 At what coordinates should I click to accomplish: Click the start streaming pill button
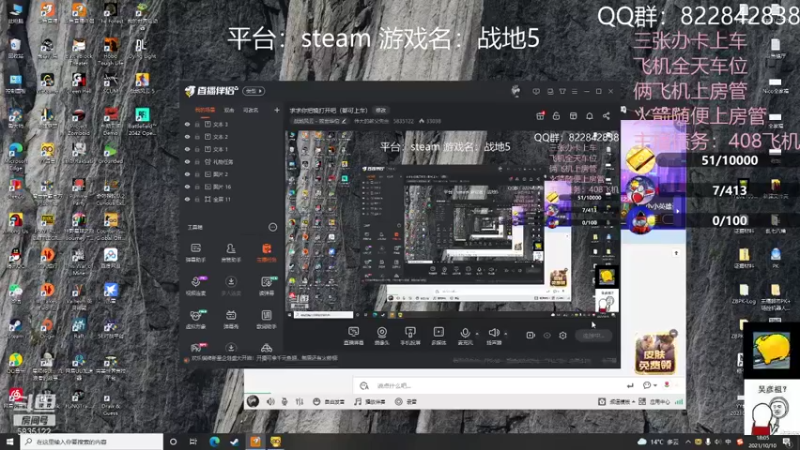coord(593,335)
